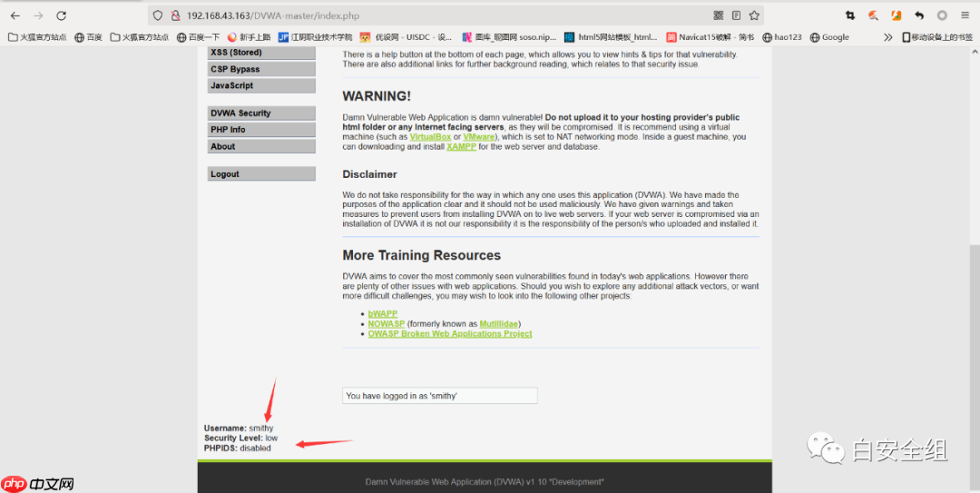
Task: Follow the Mutillidae link
Action: [499, 323]
